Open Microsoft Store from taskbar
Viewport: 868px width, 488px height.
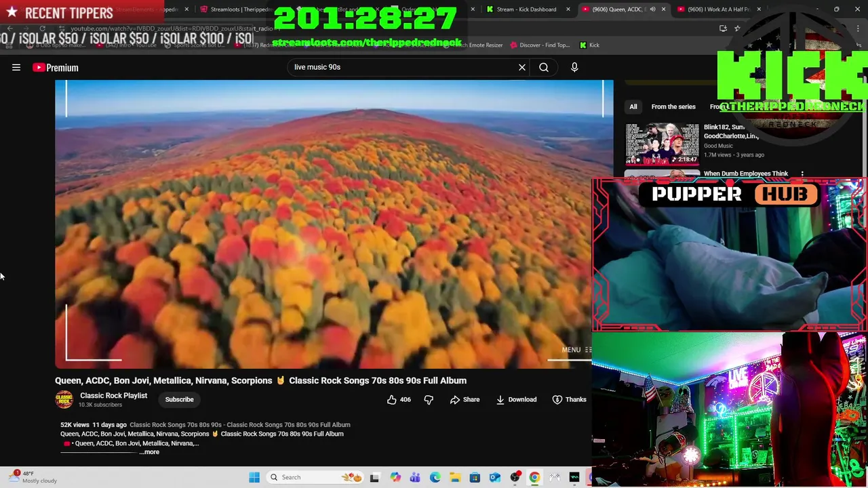click(475, 477)
